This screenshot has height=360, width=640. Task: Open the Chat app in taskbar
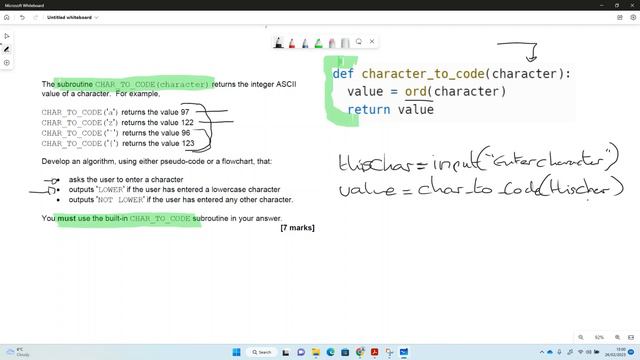tap(301, 352)
